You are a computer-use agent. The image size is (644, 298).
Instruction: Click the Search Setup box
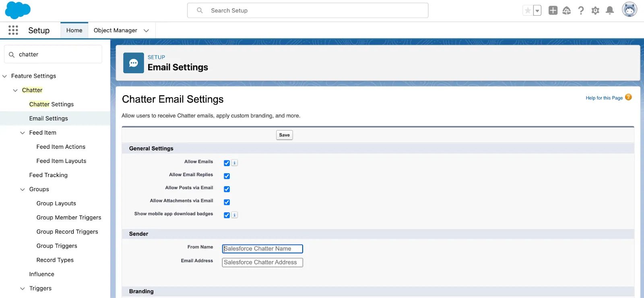pos(308,10)
